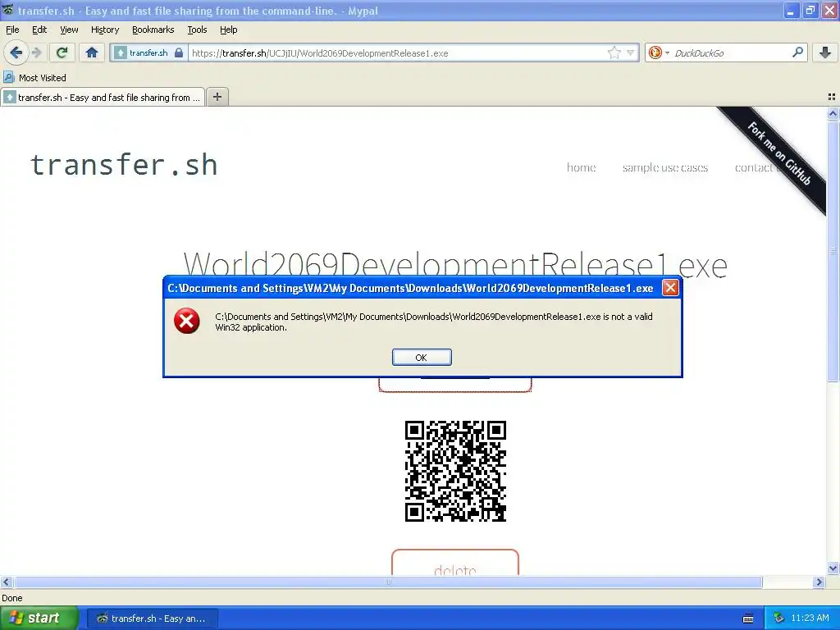Click the vertical scrollbar thumb

point(833,251)
